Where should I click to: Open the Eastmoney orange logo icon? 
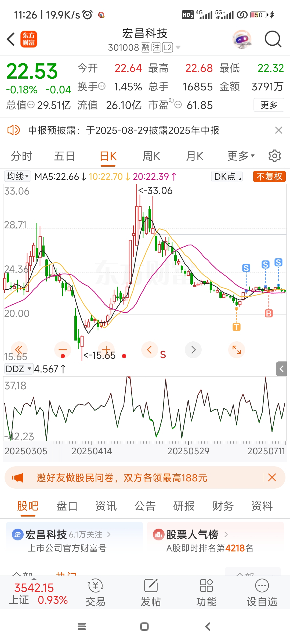point(29,39)
